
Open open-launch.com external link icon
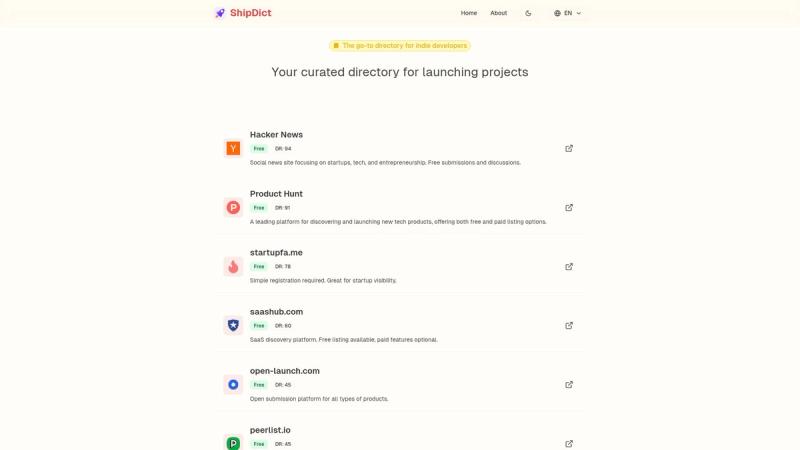coord(569,385)
